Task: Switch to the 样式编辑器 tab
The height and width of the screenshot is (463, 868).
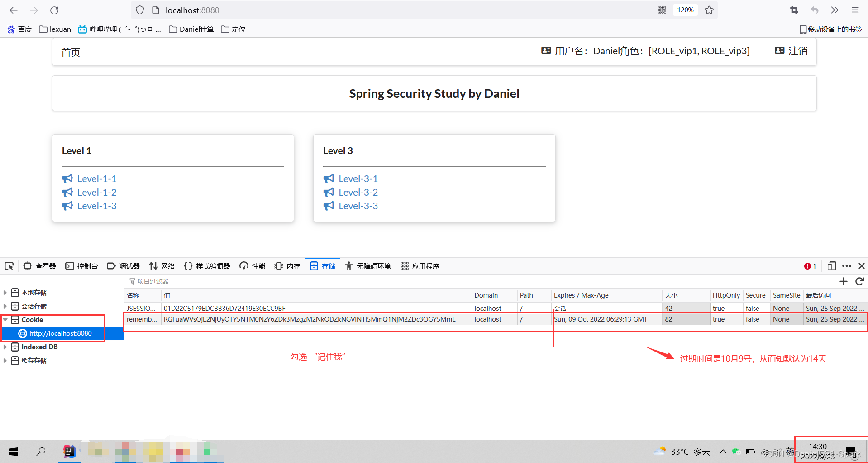Action: [207, 266]
